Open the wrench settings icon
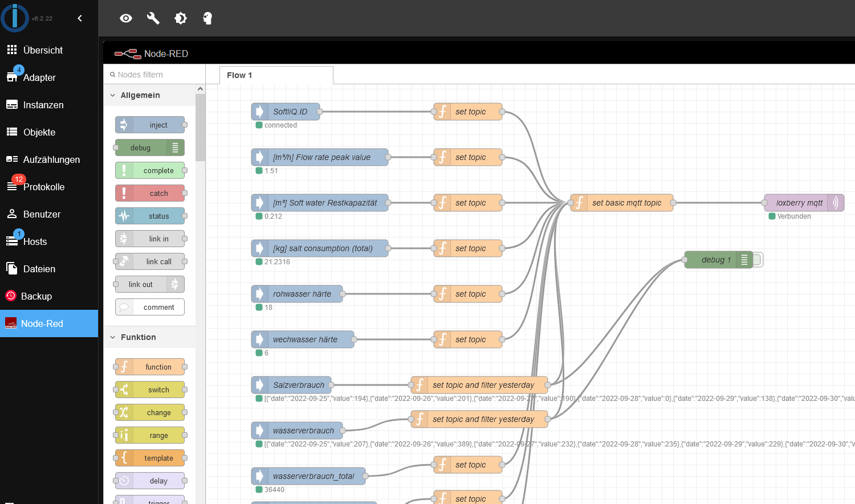Screen dimensions: 855x504 [153, 18]
